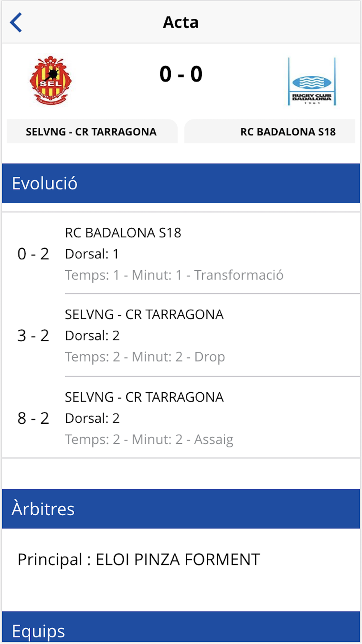The image size is (362, 644).
Task: Tap the 0 - 2 score label
Action: [x=33, y=254]
